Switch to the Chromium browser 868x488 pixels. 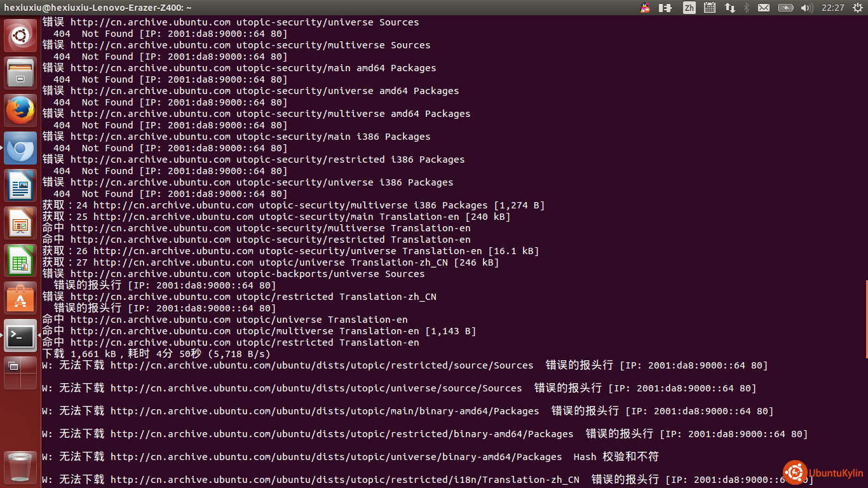coord(20,148)
